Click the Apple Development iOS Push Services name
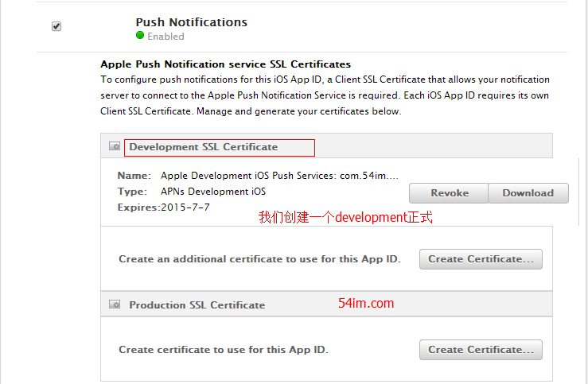 tap(278, 175)
